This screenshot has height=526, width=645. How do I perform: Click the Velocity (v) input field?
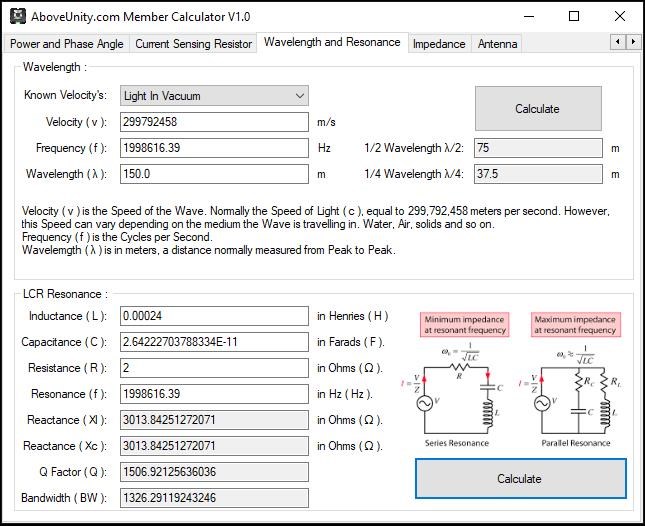pos(214,122)
